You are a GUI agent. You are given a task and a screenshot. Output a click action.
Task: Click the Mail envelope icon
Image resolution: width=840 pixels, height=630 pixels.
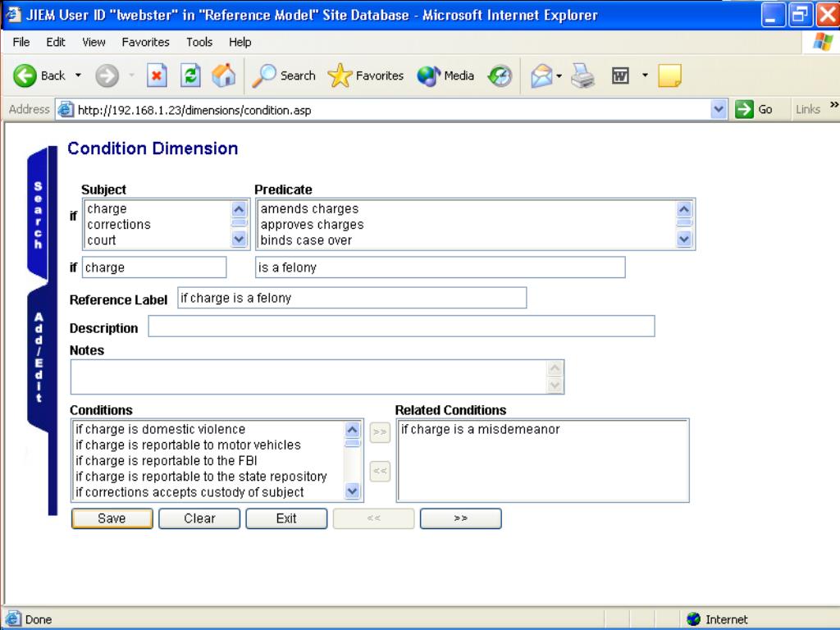pos(541,75)
